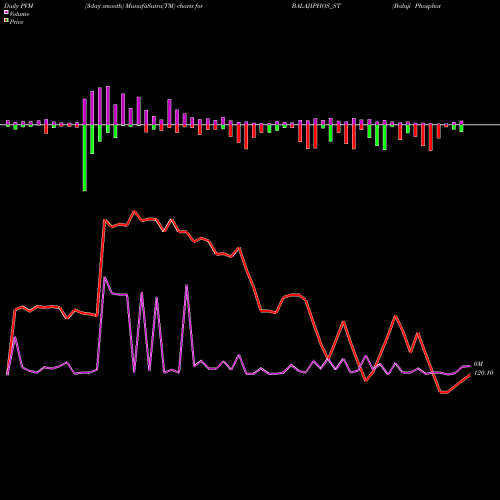
Task: Click the highest peak of the red price line
Action: (x=134, y=211)
